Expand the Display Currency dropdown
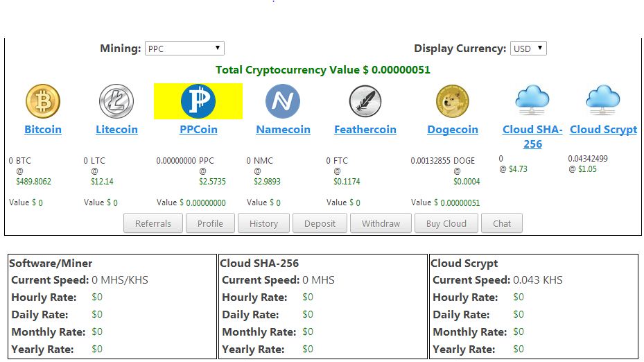Screen dimensions: 644x362 [x=528, y=49]
